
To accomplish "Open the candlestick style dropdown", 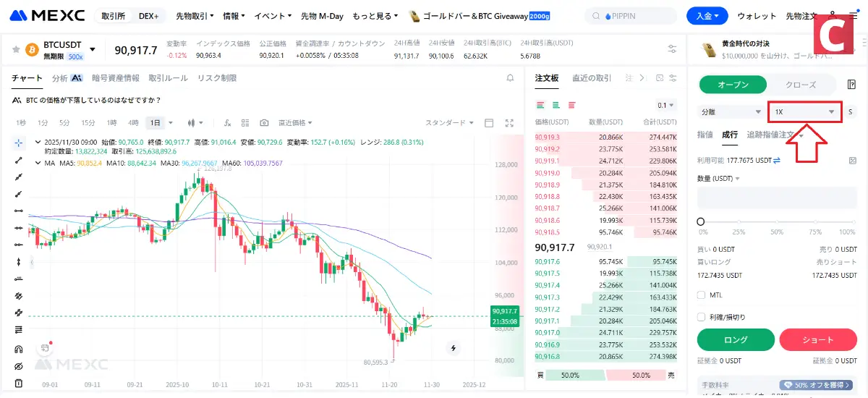I will click(x=195, y=123).
